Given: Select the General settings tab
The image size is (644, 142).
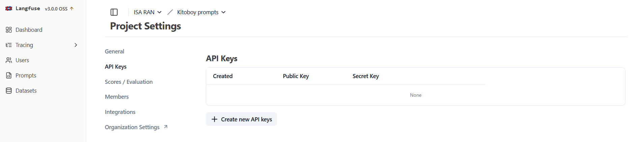Looking at the screenshot, I should pyautogui.click(x=115, y=51).
